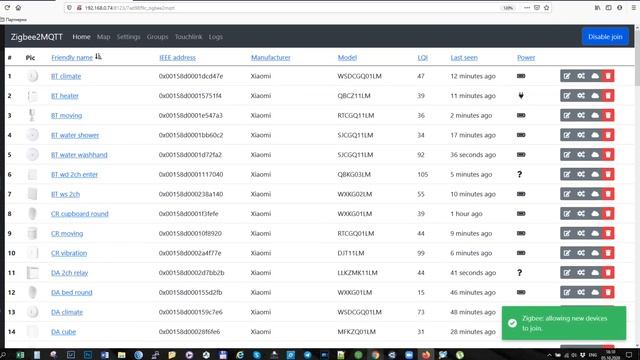Click reconfigure gears for BT moving
Screen dimensions: 640x360
(x=581, y=115)
